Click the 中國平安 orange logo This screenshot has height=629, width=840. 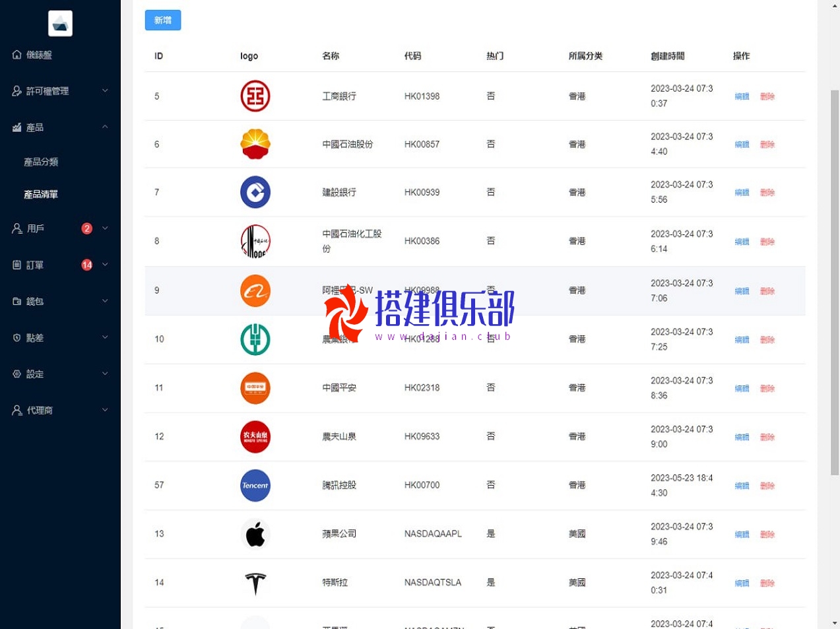click(x=255, y=388)
